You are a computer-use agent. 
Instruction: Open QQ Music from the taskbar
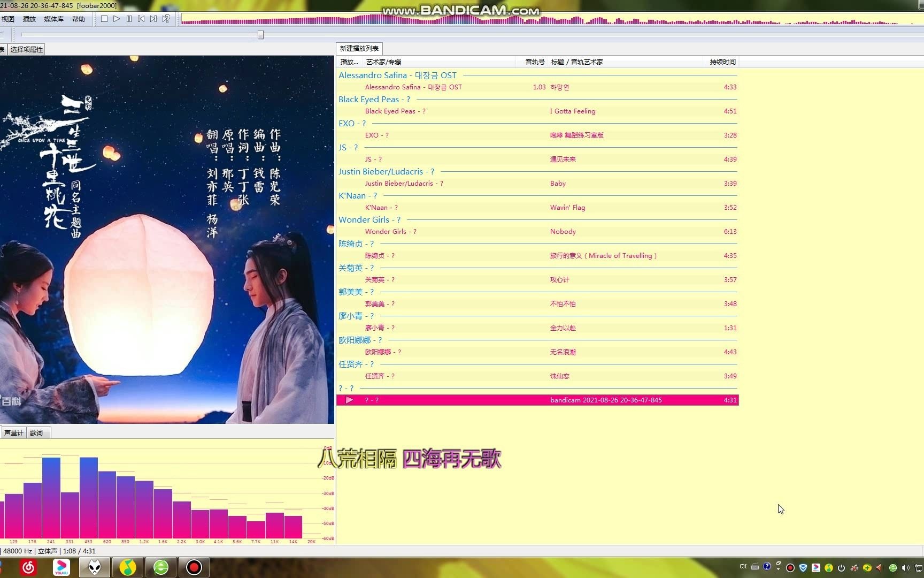[x=127, y=567]
